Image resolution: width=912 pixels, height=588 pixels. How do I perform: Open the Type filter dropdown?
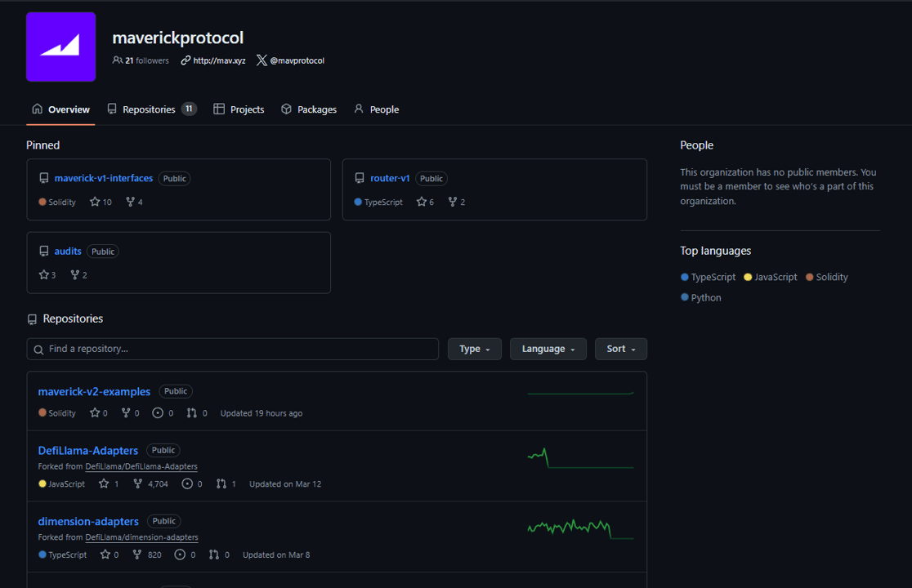[x=475, y=350]
